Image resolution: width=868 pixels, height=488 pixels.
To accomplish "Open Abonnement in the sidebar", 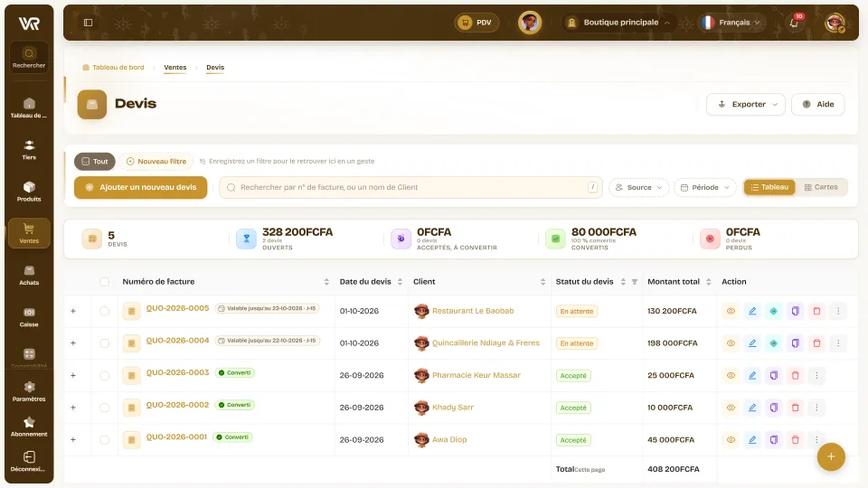I will [x=29, y=427].
